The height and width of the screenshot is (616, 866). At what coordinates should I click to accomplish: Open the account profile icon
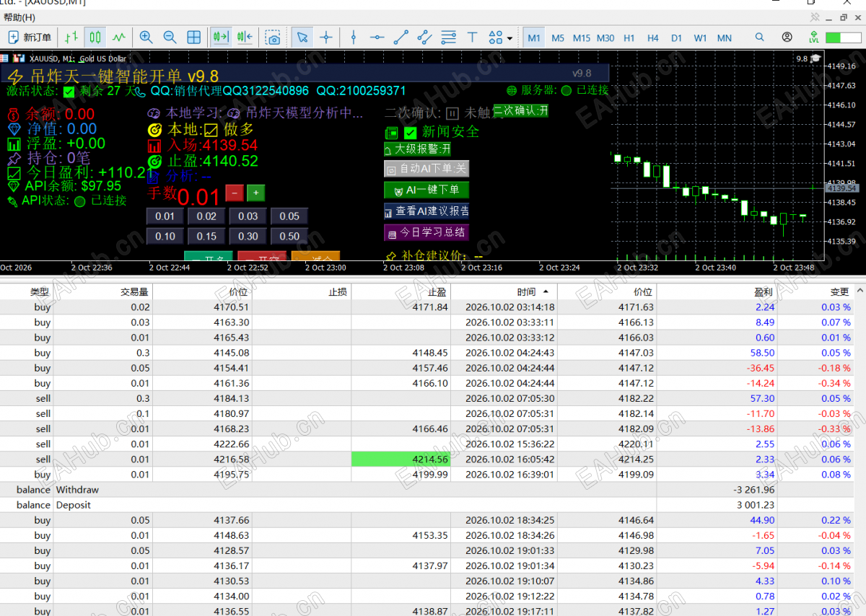787,38
